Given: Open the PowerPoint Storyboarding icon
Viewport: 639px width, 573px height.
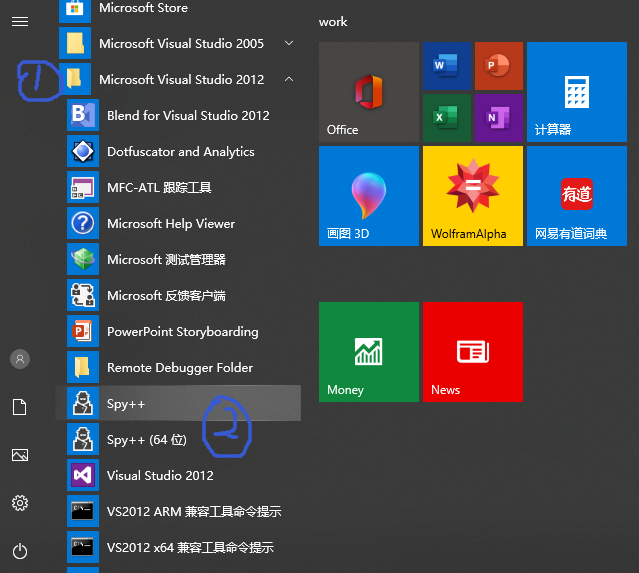Looking at the screenshot, I should (x=83, y=331).
